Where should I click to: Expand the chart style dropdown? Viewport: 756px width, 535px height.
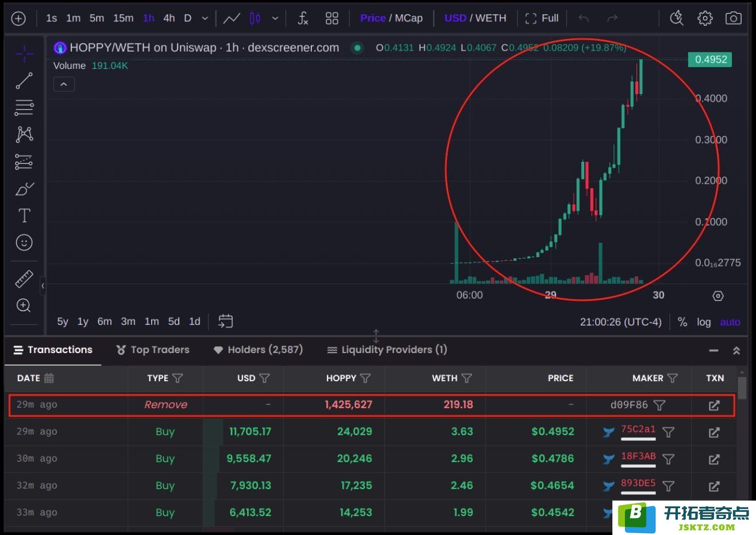(x=275, y=18)
